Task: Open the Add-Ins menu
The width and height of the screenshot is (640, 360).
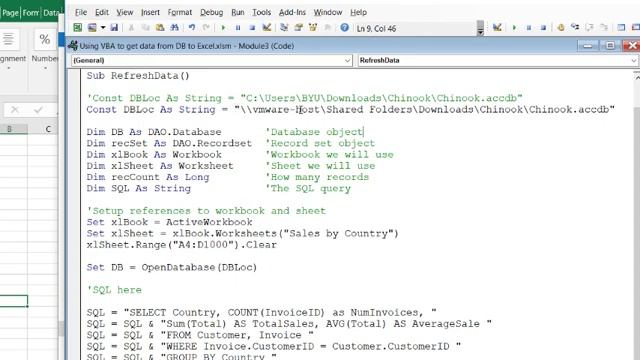Action: 292,12
